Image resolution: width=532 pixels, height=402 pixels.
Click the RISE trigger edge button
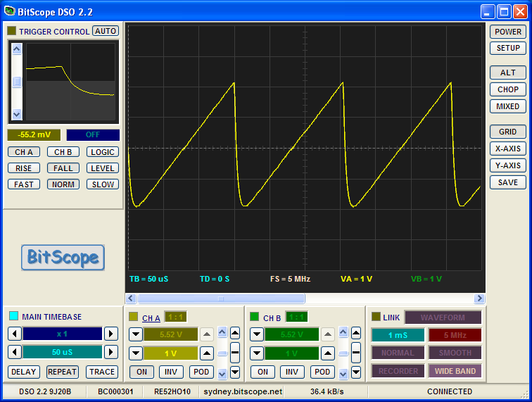24,168
